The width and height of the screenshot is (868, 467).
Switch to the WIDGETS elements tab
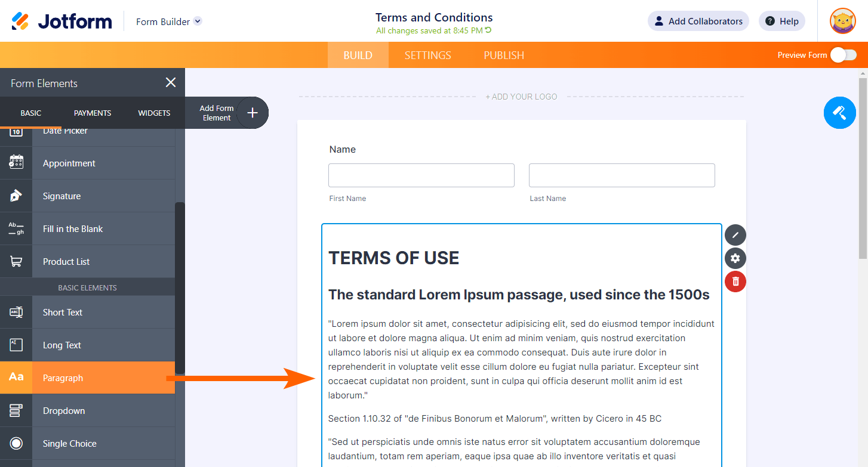pos(154,113)
